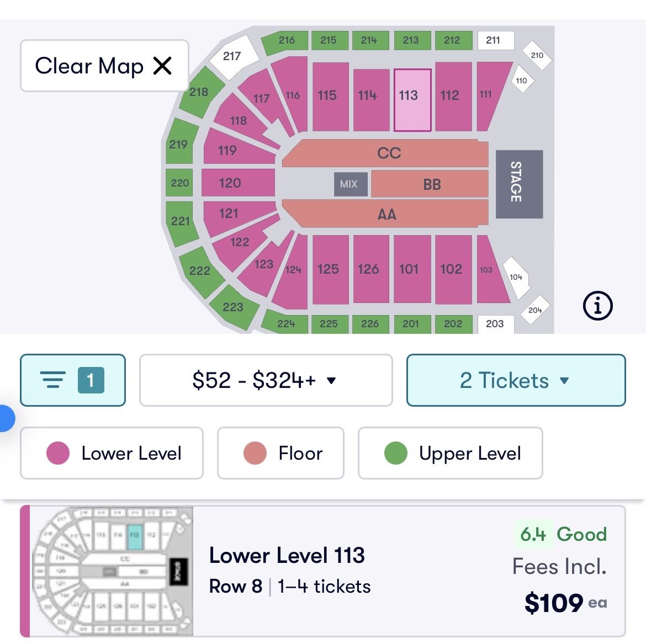Click the pink Lower Level color dot
Screen dimensions: 646x644
coord(58,453)
